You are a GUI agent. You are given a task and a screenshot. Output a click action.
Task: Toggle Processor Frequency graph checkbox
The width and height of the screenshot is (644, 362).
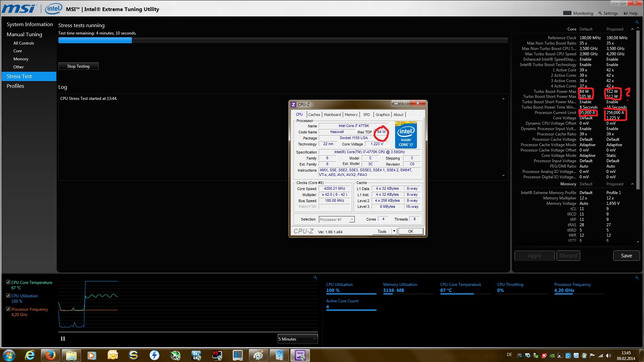tap(8, 309)
